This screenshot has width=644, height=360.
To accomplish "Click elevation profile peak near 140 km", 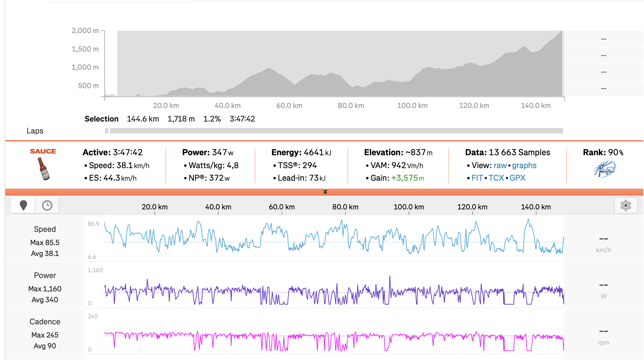I will pos(523,47).
